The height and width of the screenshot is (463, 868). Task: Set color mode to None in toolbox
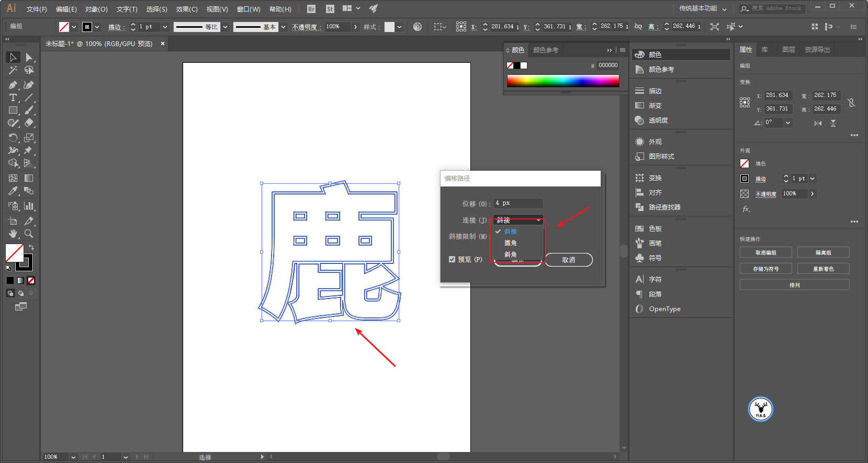point(31,281)
